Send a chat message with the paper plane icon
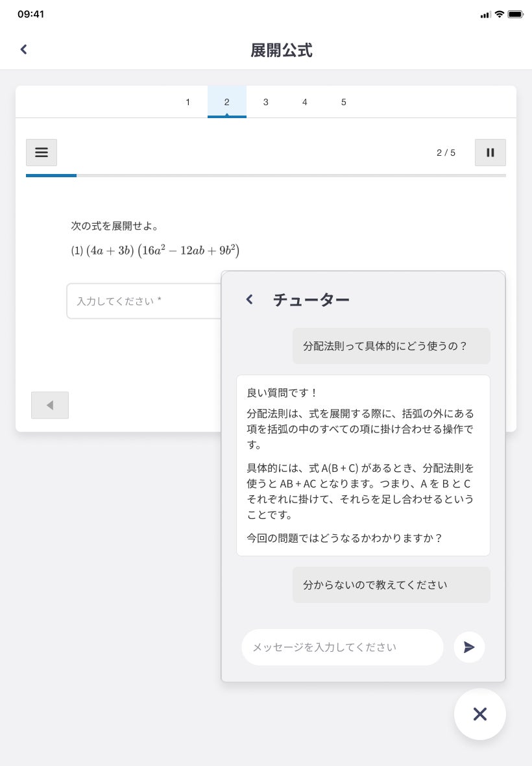The image size is (532, 766). pos(469,647)
